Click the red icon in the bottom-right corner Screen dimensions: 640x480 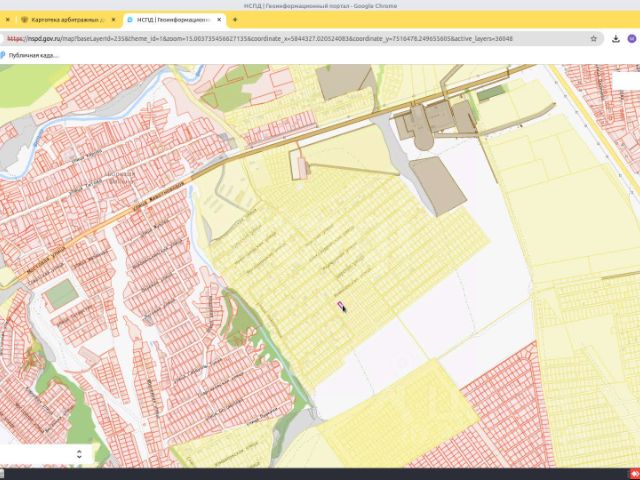[x=632, y=473]
